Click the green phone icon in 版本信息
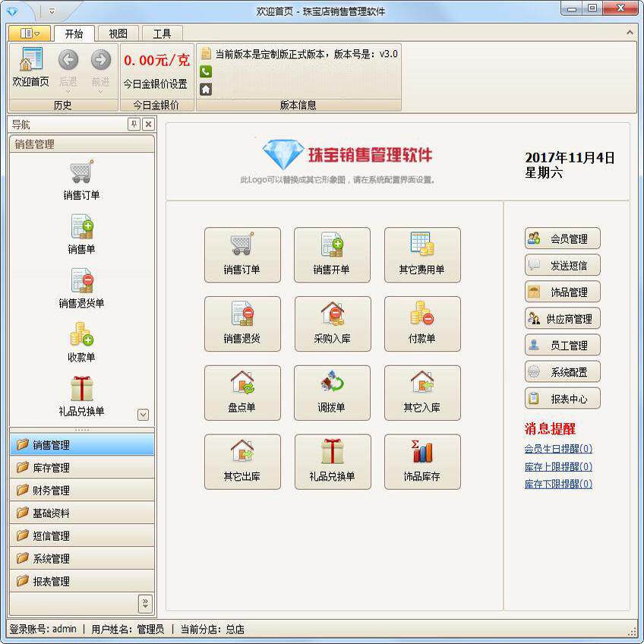 (x=206, y=71)
